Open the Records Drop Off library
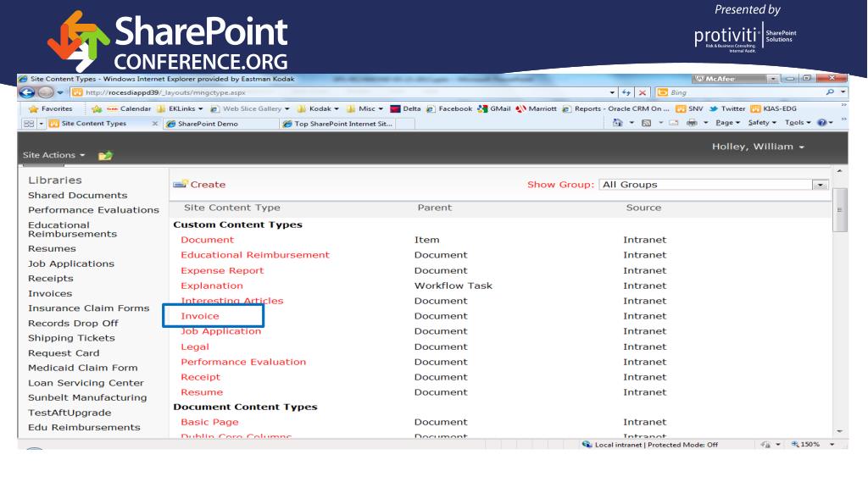This screenshot has height=488, width=868. point(73,323)
